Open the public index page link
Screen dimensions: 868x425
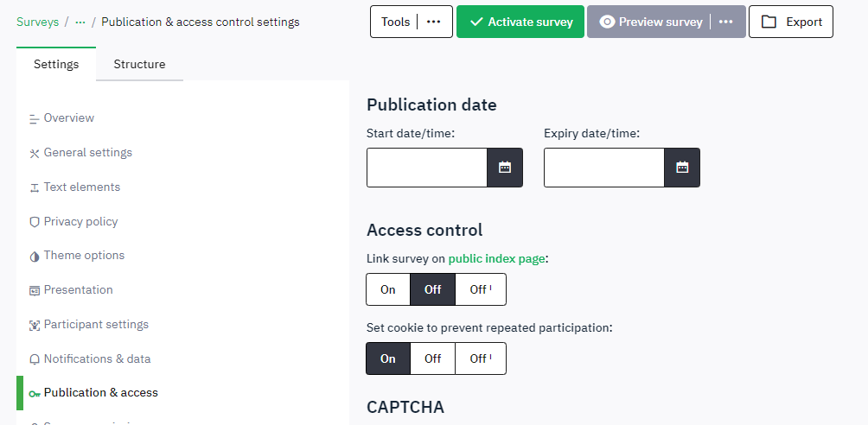point(496,258)
